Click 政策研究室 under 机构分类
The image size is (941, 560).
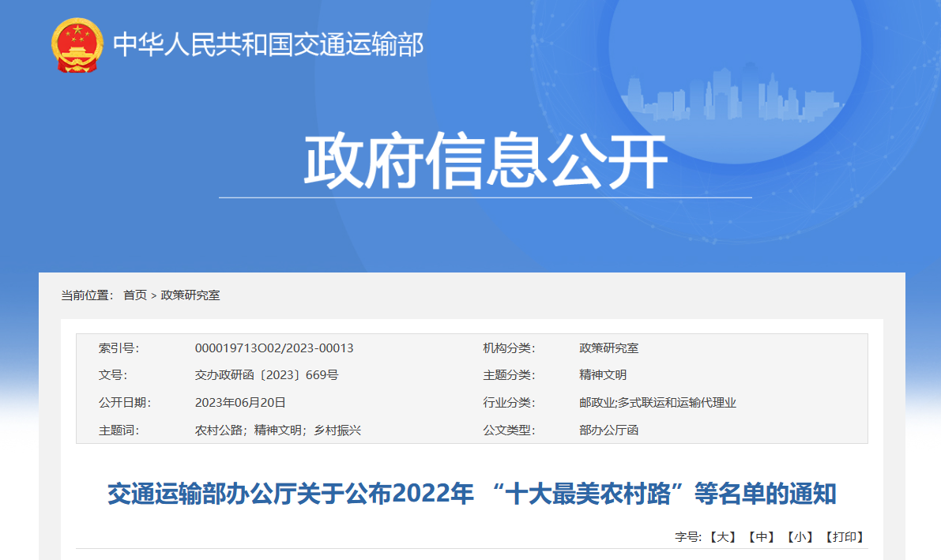[608, 348]
